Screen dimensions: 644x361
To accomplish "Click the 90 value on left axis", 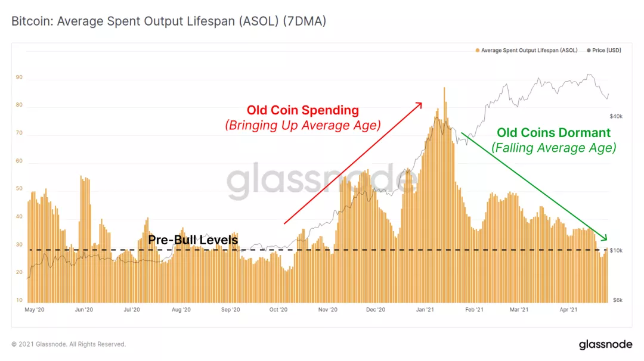I will click(x=19, y=77).
